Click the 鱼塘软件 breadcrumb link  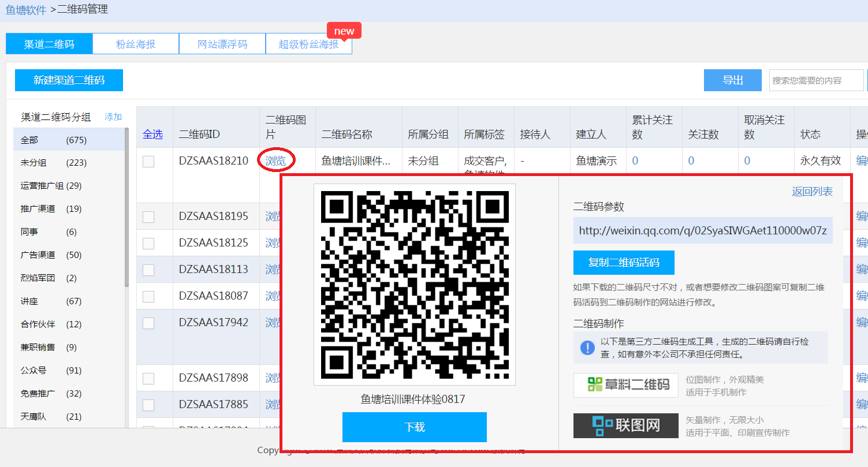26,9
